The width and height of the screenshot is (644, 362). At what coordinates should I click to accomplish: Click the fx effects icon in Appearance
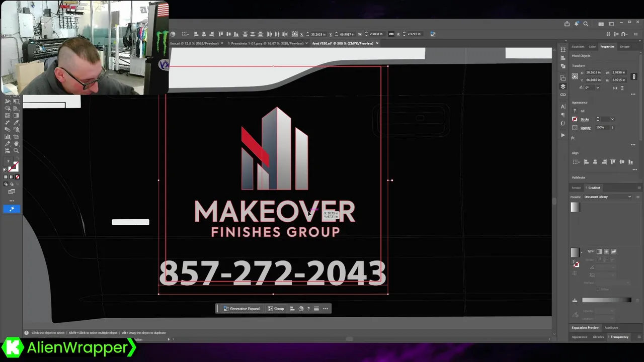[x=573, y=138]
